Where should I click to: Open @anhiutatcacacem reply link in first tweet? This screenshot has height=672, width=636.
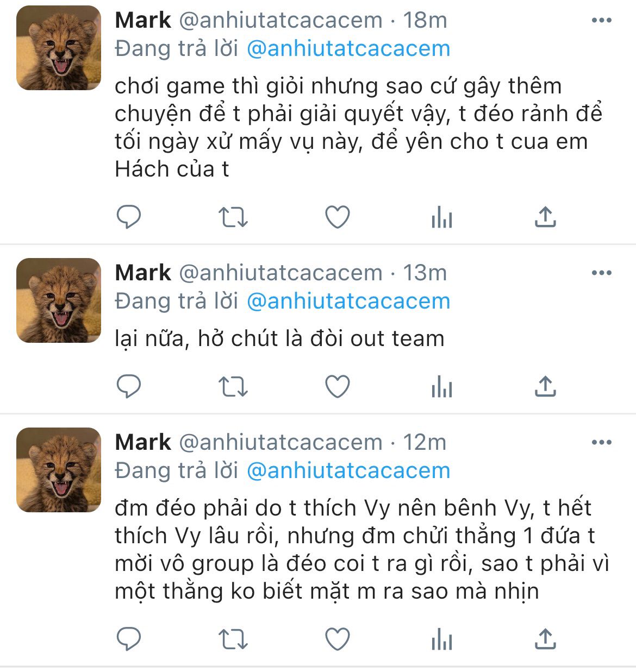pos(348,49)
